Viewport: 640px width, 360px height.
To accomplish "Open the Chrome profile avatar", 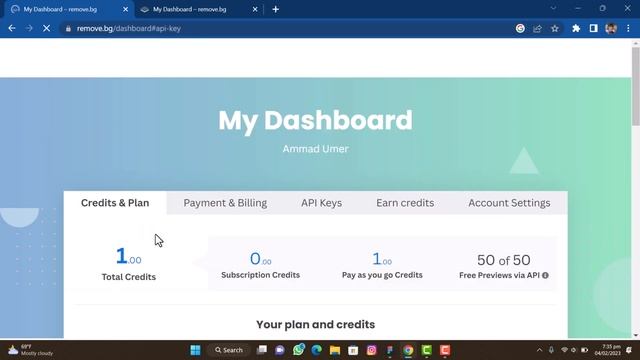I will [x=611, y=28].
